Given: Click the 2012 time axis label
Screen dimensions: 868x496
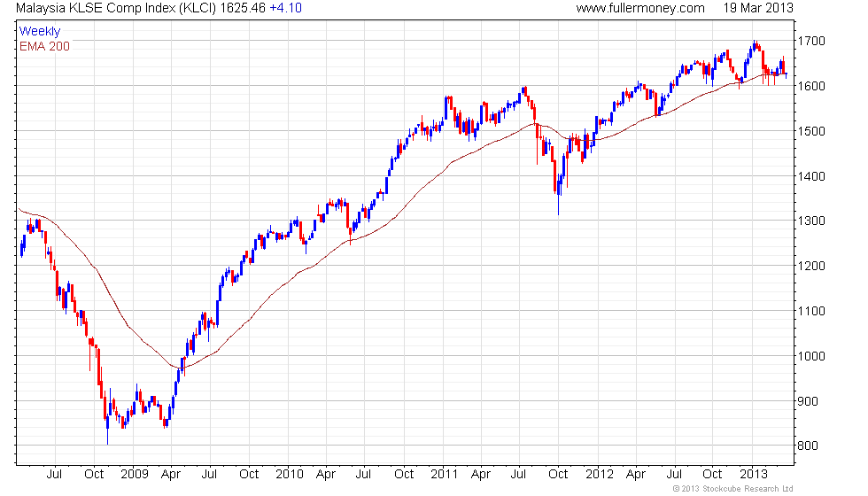Looking at the screenshot, I should tap(600, 475).
